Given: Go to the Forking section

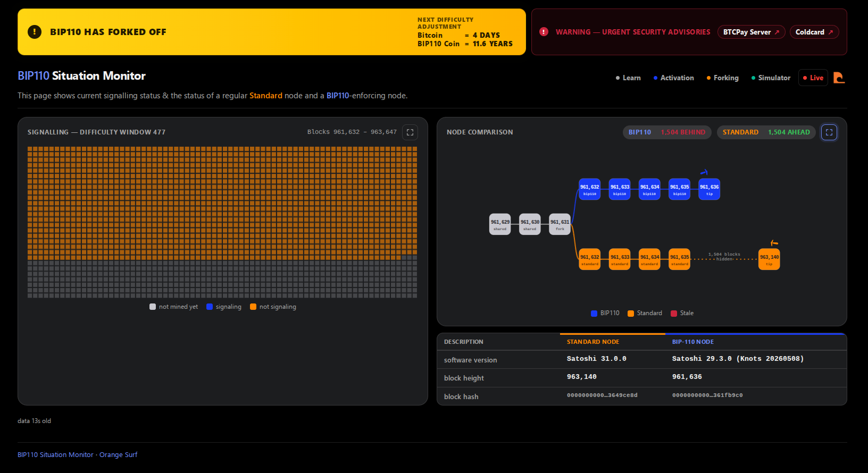Looking at the screenshot, I should point(722,78).
